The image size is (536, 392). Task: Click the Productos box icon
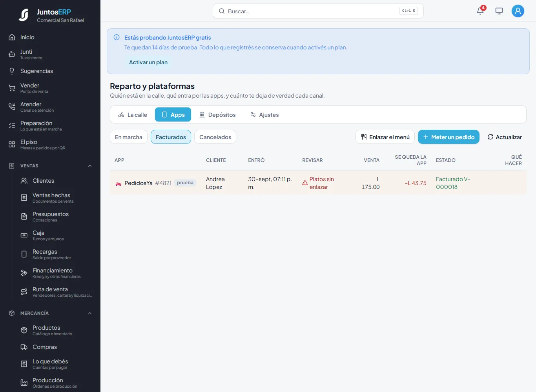point(24,330)
